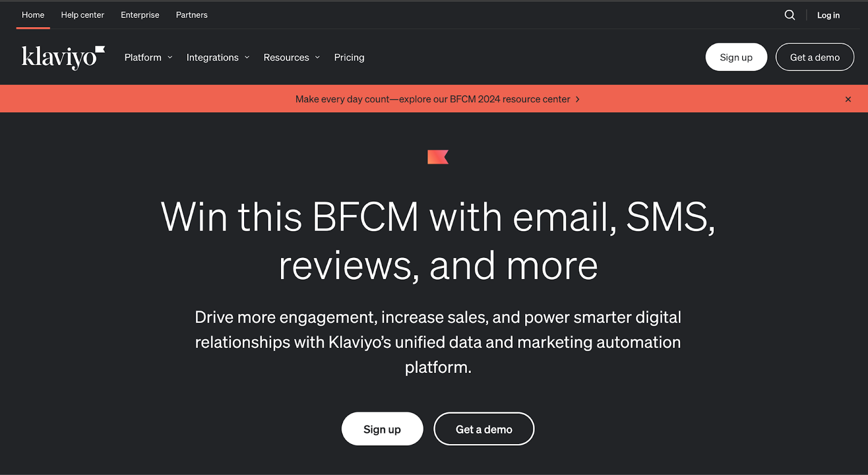Image resolution: width=868 pixels, height=475 pixels.
Task: Select the Home tab
Action: click(x=33, y=15)
